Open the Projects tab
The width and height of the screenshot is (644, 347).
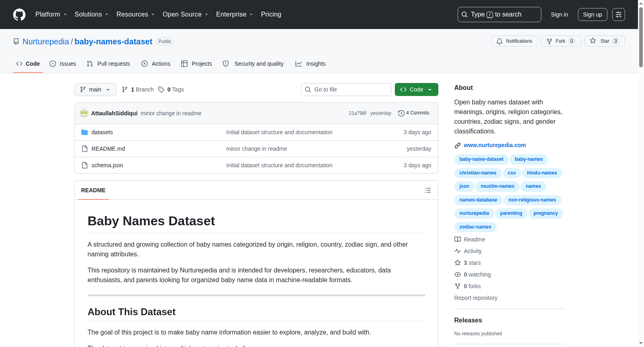[196, 64]
